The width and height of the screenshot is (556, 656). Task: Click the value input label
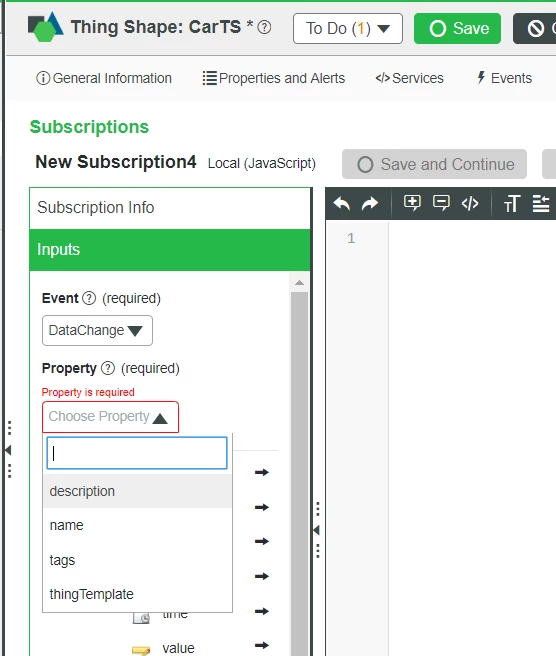coord(179,648)
